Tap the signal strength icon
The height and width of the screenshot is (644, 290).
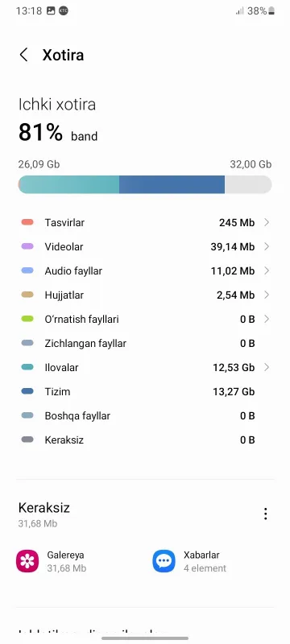(x=240, y=11)
